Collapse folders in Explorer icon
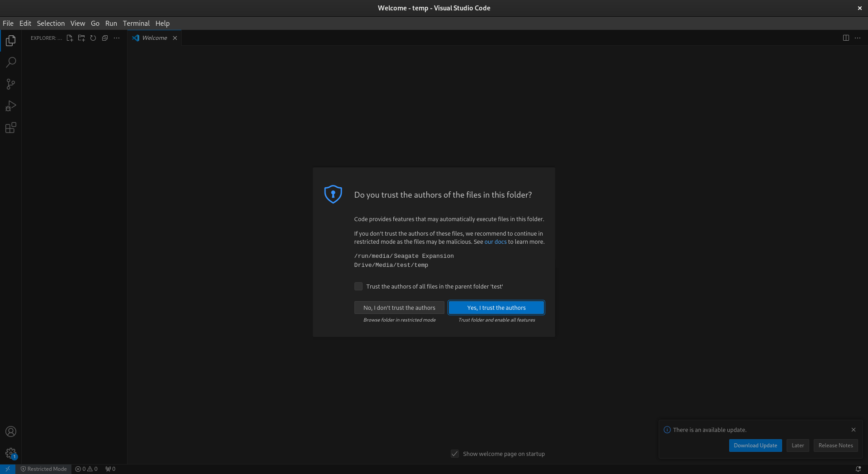Viewport: 868px width, 474px height. tap(105, 38)
